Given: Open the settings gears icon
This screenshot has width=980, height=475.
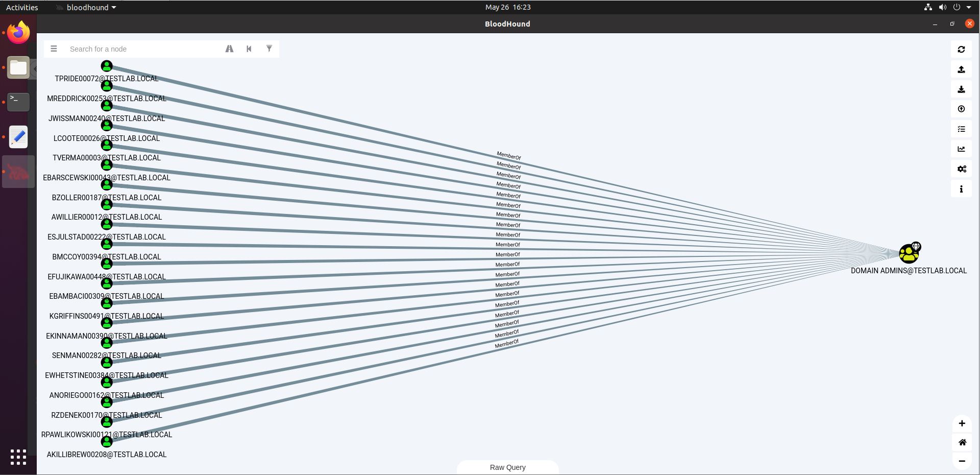Looking at the screenshot, I should click(x=961, y=169).
